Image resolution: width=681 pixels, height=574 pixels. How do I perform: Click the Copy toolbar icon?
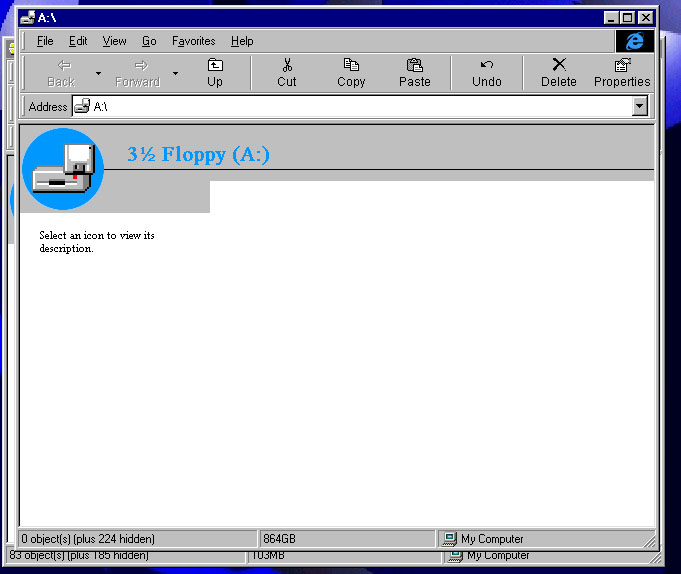click(x=351, y=65)
